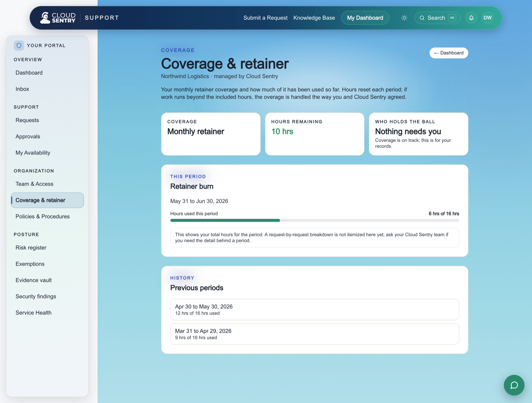Click the Hours Remaining 10 hrs card
Image resolution: width=532 pixels, height=403 pixels.
315,134
